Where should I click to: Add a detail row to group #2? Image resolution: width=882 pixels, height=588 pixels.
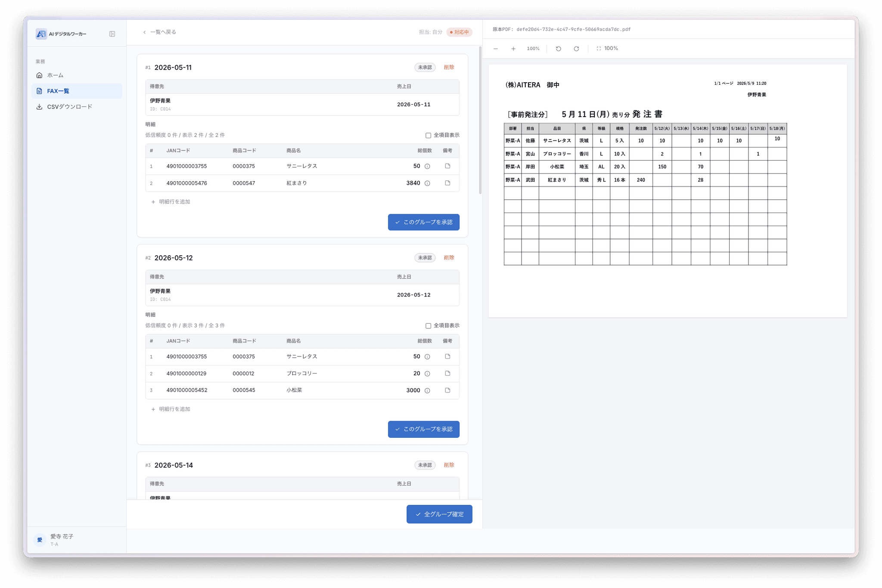point(171,409)
